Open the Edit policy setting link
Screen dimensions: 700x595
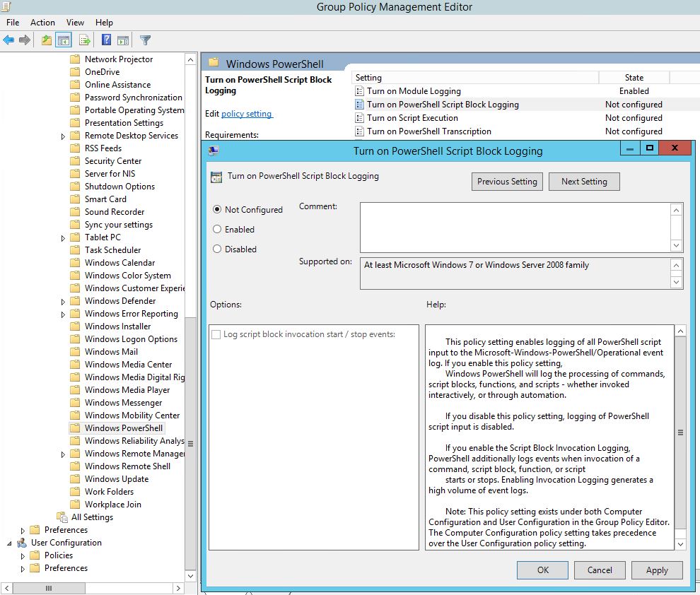click(x=247, y=114)
